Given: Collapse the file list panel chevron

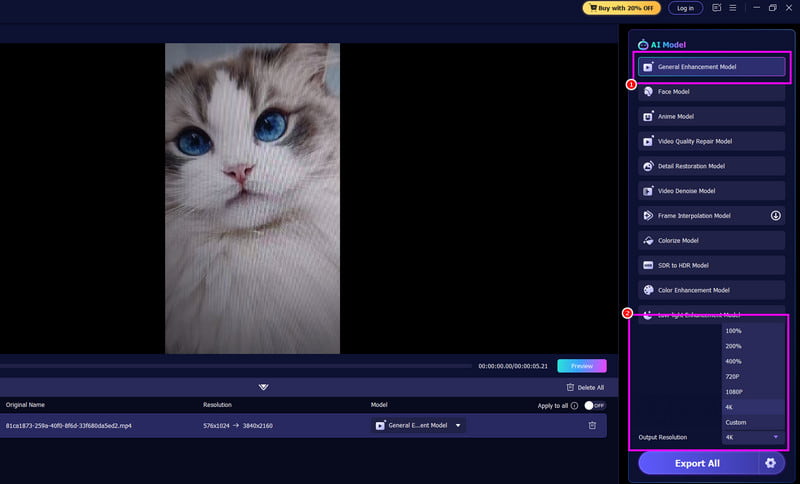Looking at the screenshot, I should pos(263,387).
